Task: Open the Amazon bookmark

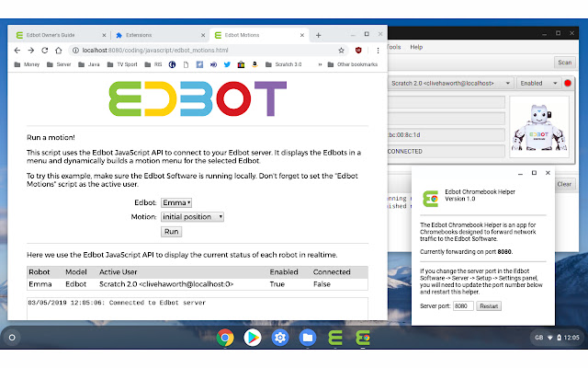Action: 254,64
